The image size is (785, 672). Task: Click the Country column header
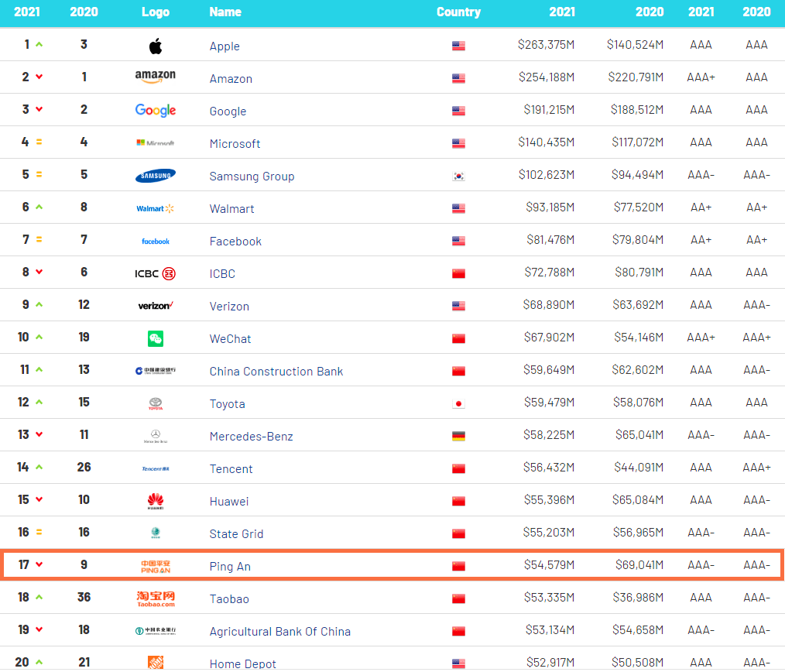458,12
